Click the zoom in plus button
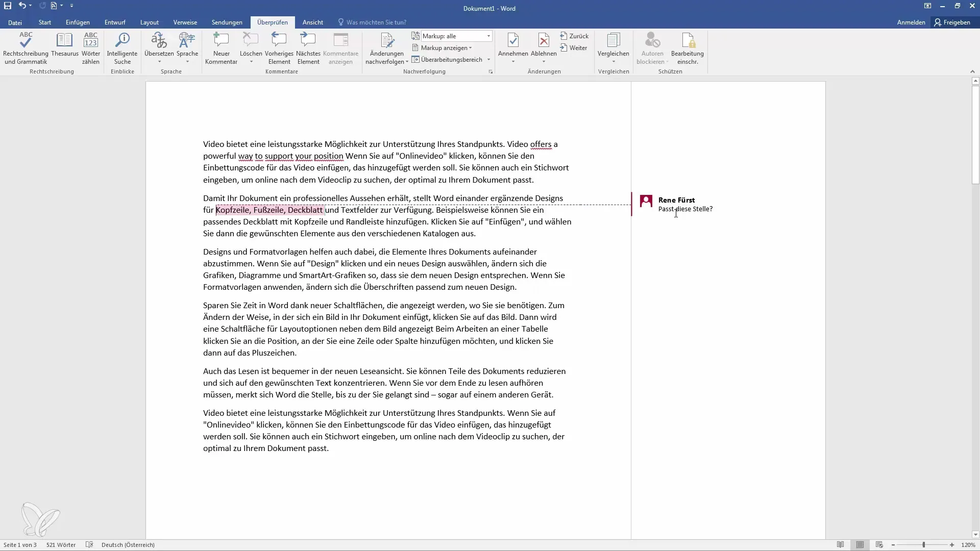Screen dimensions: 980x551 click(x=952, y=545)
